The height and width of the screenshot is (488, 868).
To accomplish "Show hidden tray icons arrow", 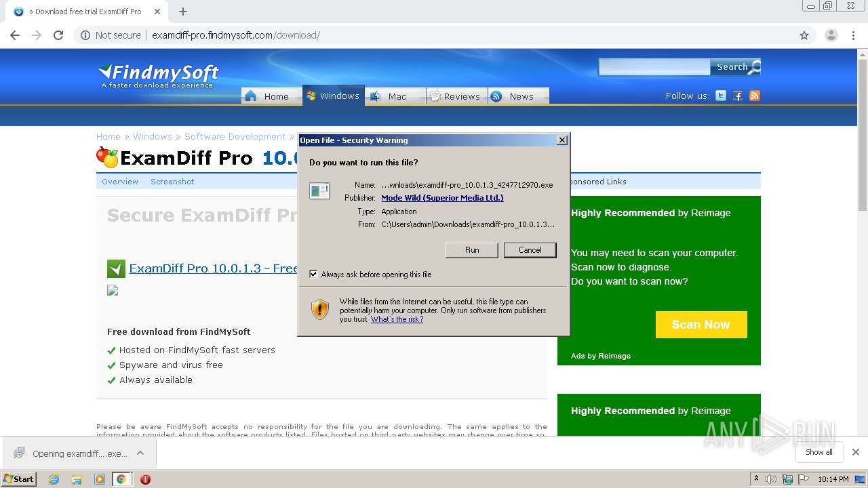I will pyautogui.click(x=756, y=479).
